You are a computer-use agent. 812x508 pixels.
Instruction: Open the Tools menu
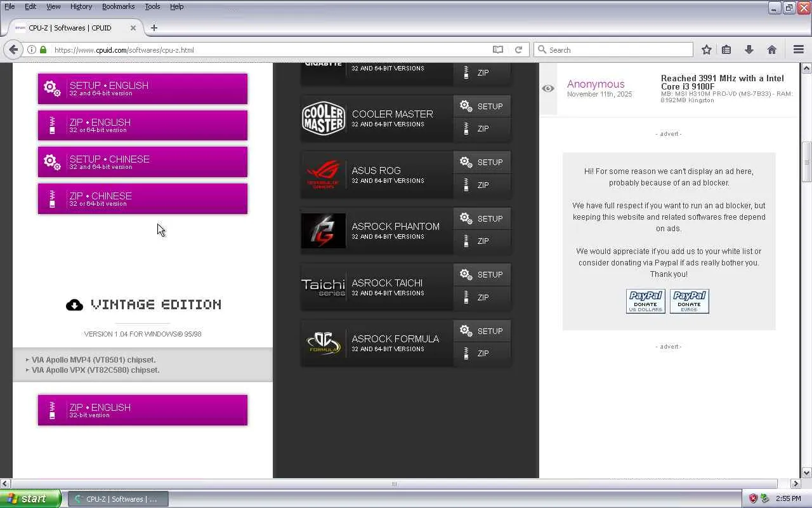152,6
